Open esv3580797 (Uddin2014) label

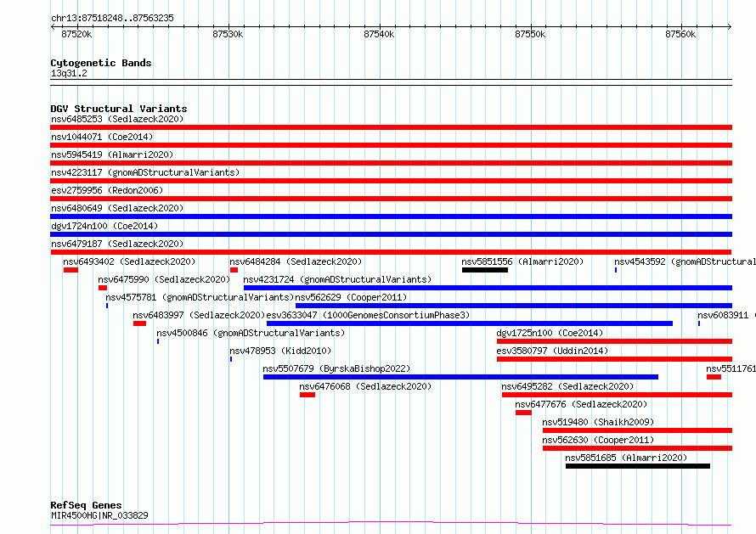pos(552,351)
